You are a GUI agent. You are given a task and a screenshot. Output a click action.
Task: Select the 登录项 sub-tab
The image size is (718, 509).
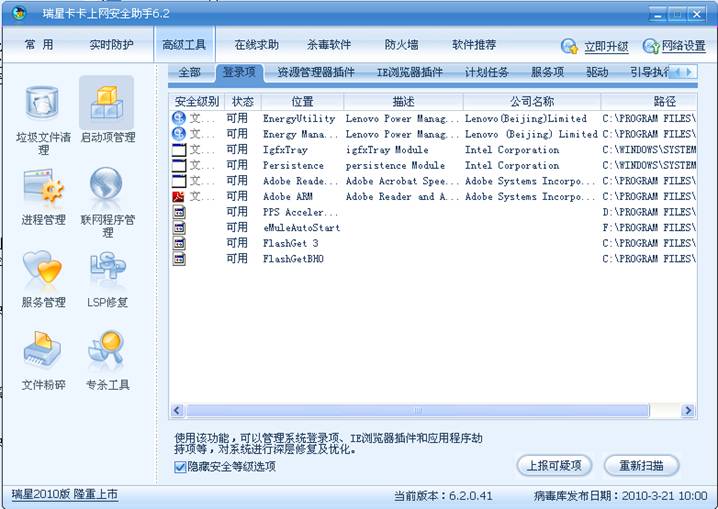(x=239, y=72)
